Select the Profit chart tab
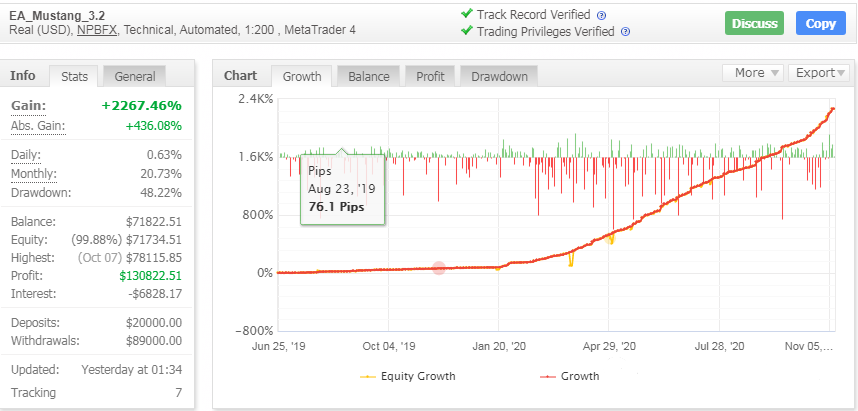The width and height of the screenshot is (858, 411). tap(430, 76)
